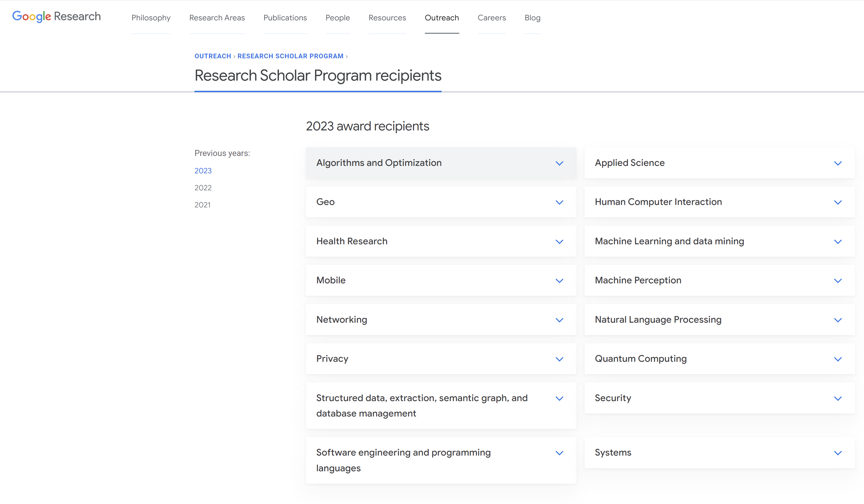
Task: Click the Systems chevron arrow
Action: tap(838, 453)
